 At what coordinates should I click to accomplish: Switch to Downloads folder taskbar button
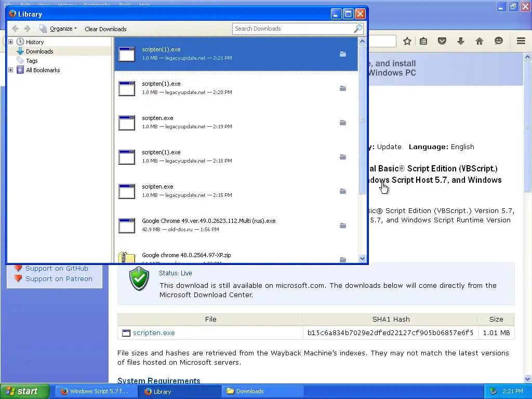(262, 391)
